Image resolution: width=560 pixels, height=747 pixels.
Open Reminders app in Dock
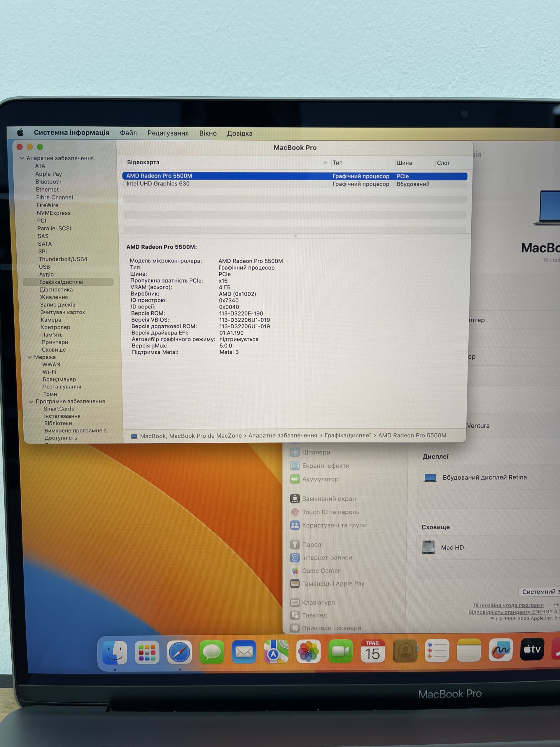(437, 650)
